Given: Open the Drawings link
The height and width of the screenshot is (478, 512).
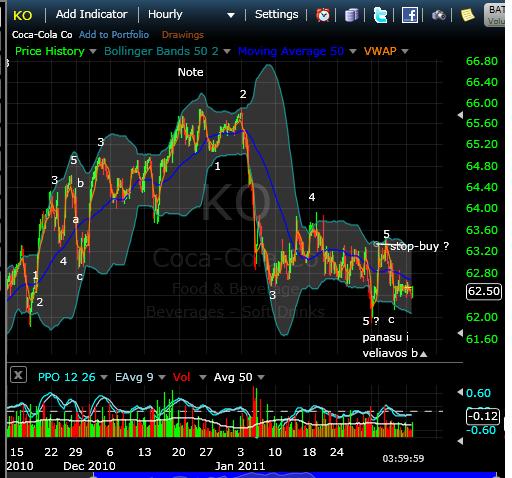Looking at the screenshot, I should 183,35.
